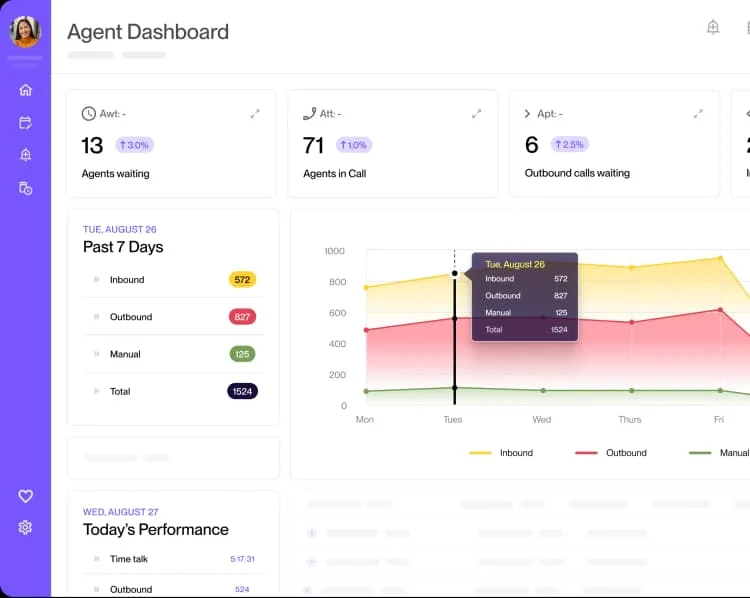
Task: Click the dark 1524 Total badge
Action: click(242, 391)
